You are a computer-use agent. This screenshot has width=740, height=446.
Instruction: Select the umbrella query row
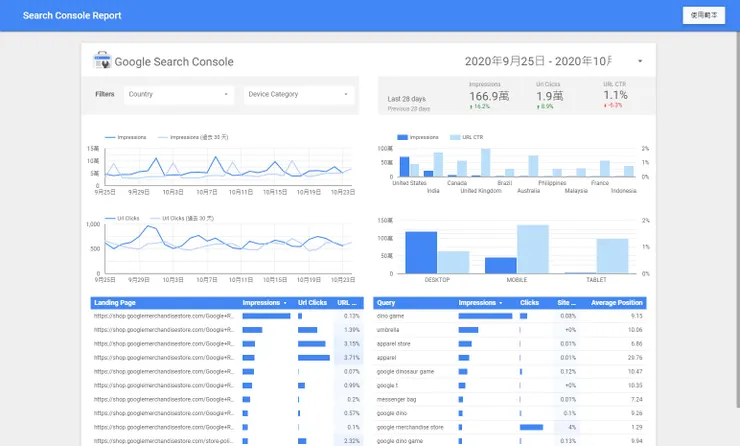510,330
